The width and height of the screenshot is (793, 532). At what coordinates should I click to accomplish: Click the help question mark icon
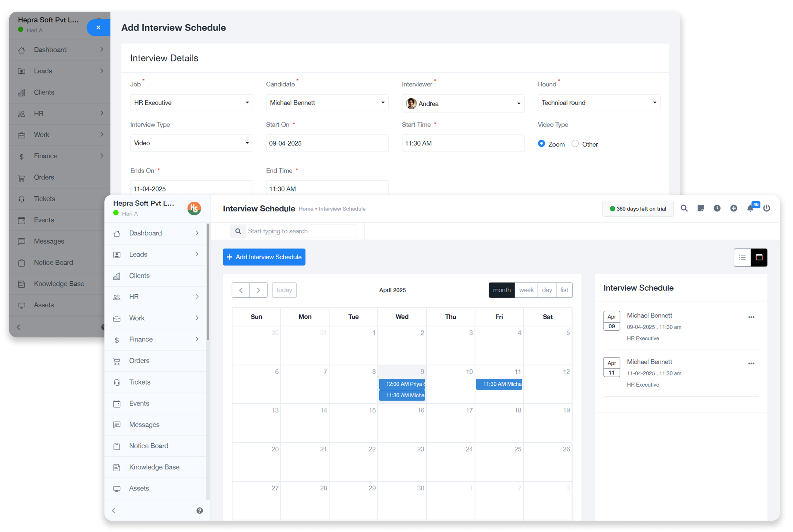click(x=199, y=511)
